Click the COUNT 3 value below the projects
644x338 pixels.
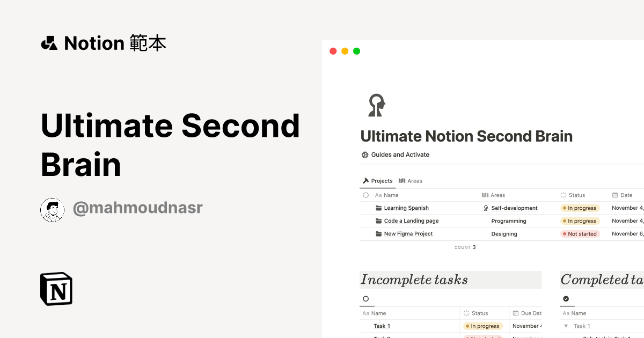point(465,247)
